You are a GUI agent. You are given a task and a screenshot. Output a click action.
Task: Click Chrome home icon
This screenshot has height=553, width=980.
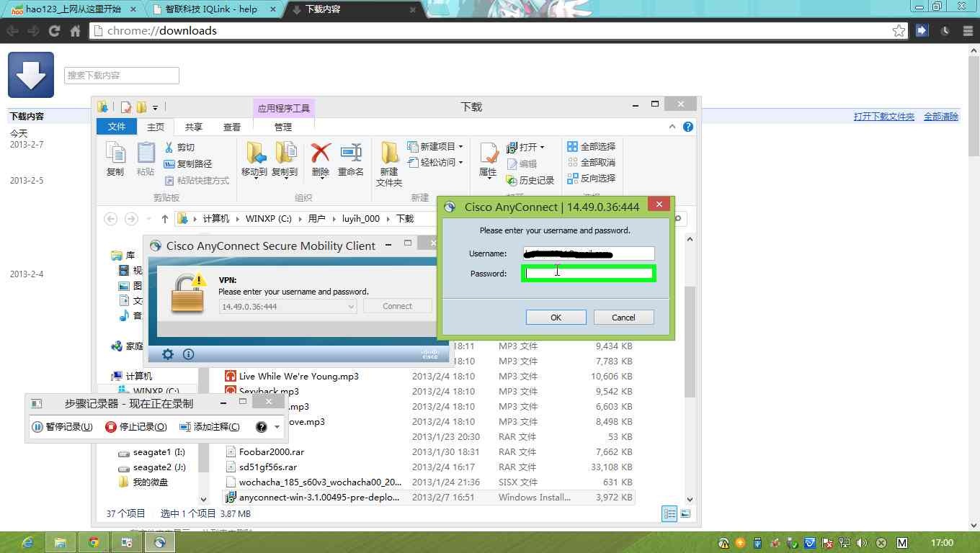coord(75,30)
